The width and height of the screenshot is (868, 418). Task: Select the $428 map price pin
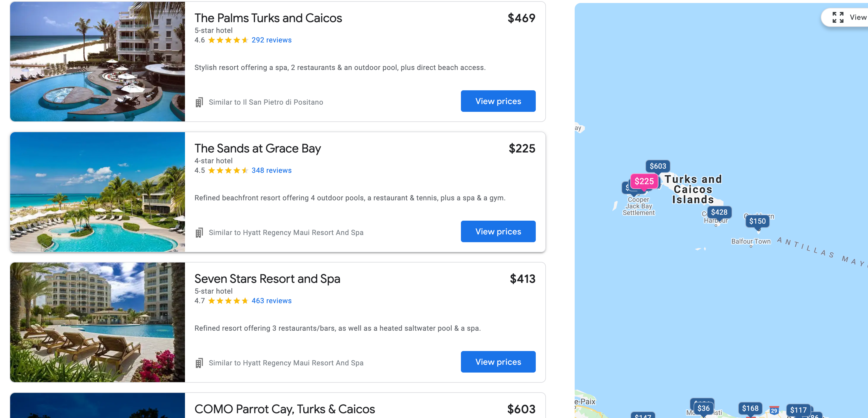coord(719,212)
